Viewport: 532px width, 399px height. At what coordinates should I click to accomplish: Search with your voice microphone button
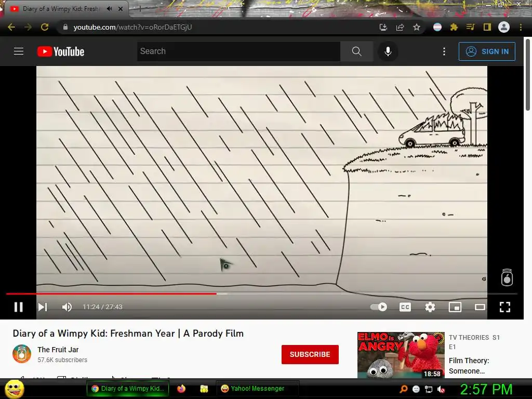(388, 51)
